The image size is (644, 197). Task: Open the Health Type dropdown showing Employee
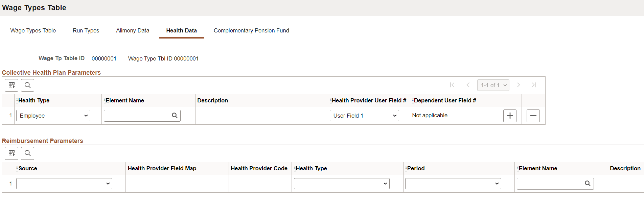click(53, 115)
